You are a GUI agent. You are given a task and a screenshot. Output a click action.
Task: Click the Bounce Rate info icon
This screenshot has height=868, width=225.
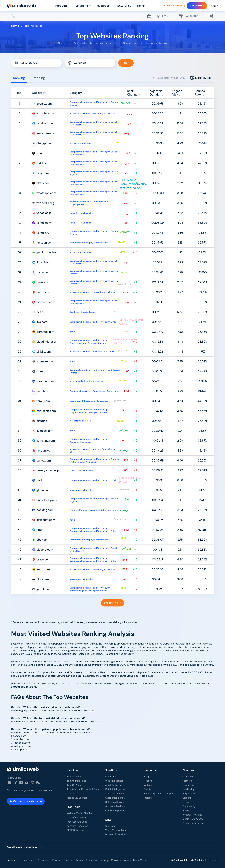pyautogui.click(x=203, y=95)
